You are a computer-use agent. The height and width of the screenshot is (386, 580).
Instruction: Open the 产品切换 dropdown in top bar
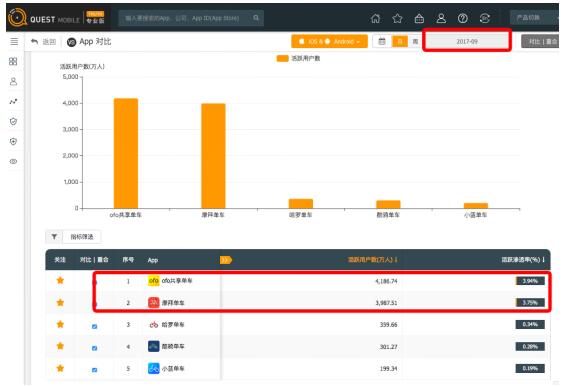point(534,18)
